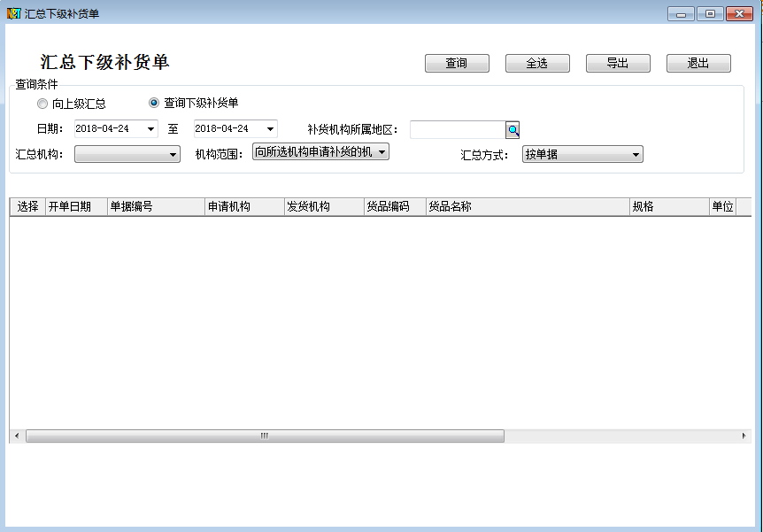
Task: Click the magnifier icon beside region field
Action: [513, 130]
